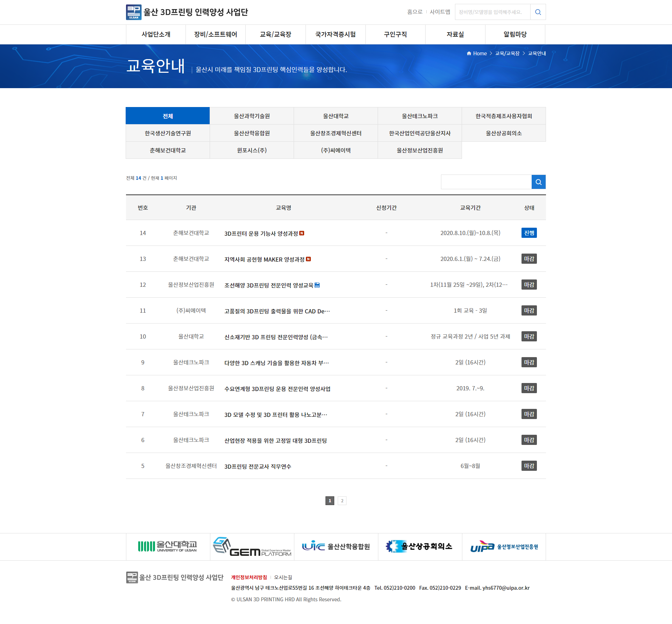Open 3D프린팅 전문교사 직무연수 entry
This screenshot has width=672, height=624.
pos(258,466)
